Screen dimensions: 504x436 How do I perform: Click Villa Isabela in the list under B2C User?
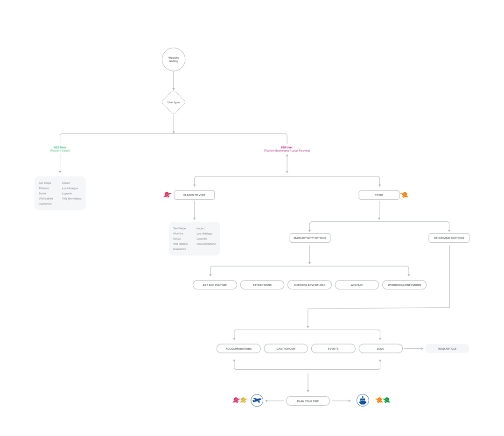(x=46, y=198)
